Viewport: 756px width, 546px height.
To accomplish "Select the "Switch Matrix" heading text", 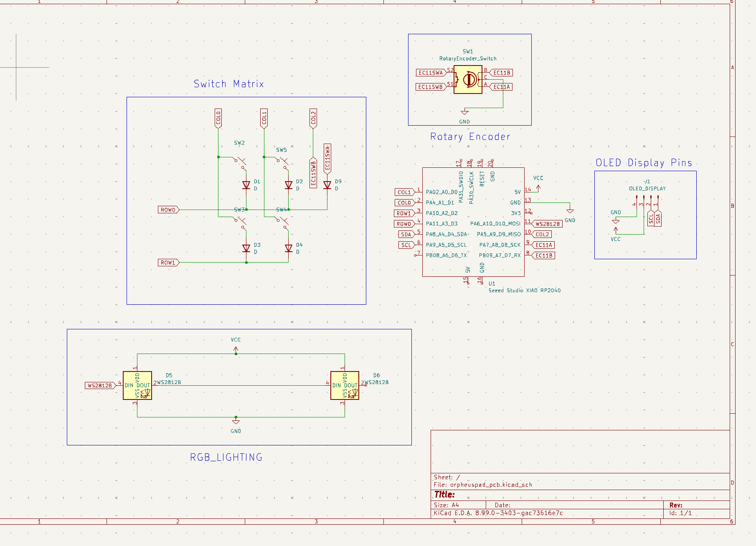I will (x=228, y=84).
